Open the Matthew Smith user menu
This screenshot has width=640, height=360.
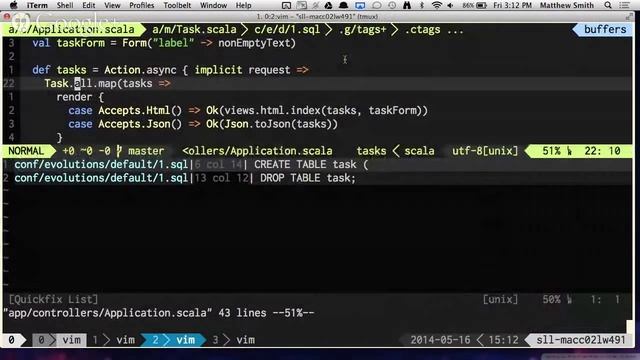pyautogui.click(x=567, y=5)
